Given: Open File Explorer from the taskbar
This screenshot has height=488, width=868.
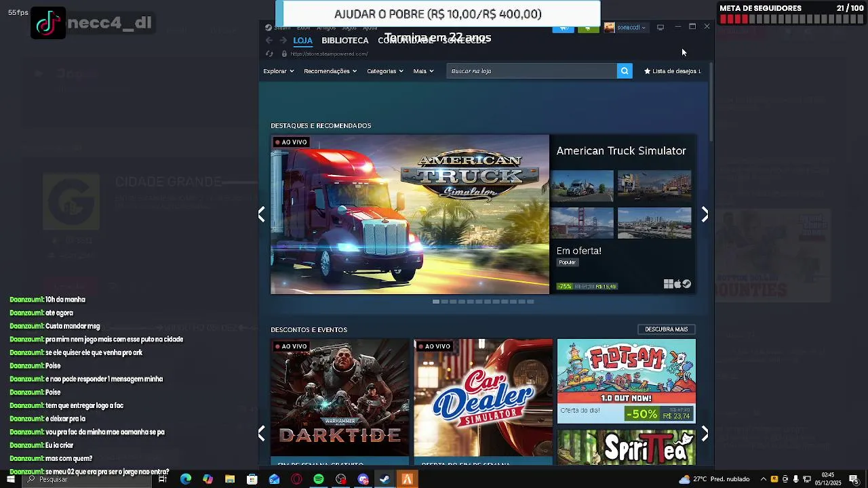Looking at the screenshot, I should (x=230, y=479).
